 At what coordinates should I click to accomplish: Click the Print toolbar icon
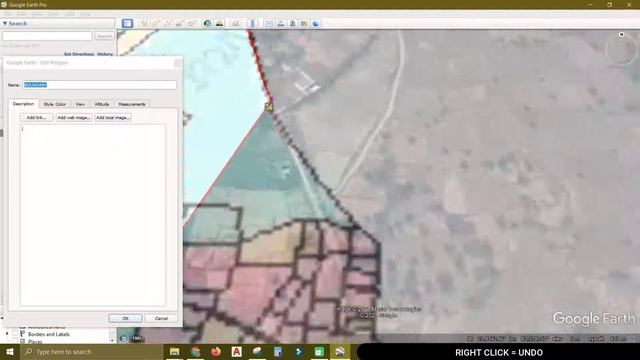[280, 23]
